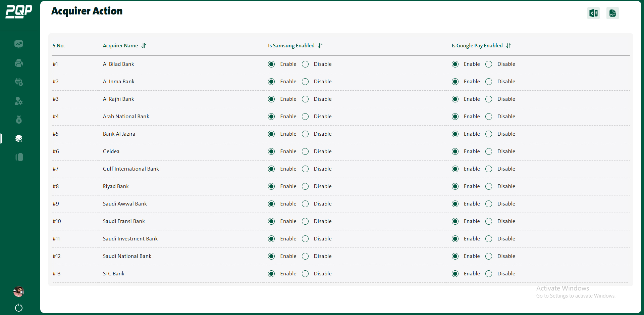The image size is (644, 315).
Task: Click the user management sidebar icon
Action: (19, 101)
